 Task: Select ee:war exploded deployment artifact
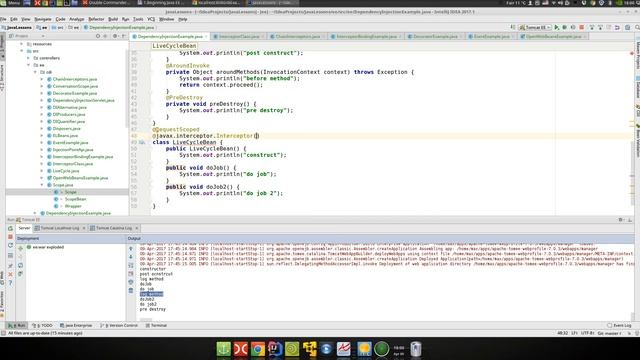click(x=45, y=247)
